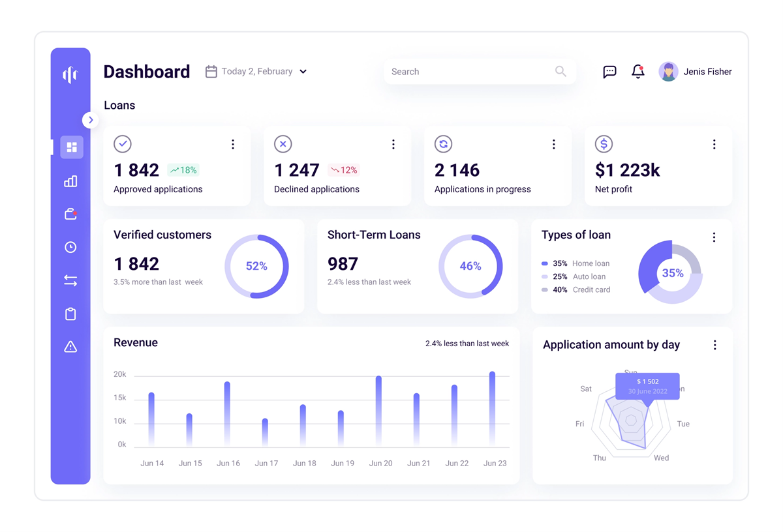The image size is (783, 532).
Task: Open the clipboard sidebar icon
Action: [x=70, y=314]
